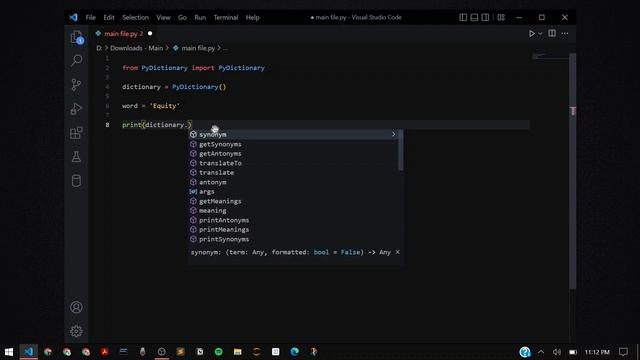The height and width of the screenshot is (360, 640).
Task: Run the Python file with play button
Action: 531,33
